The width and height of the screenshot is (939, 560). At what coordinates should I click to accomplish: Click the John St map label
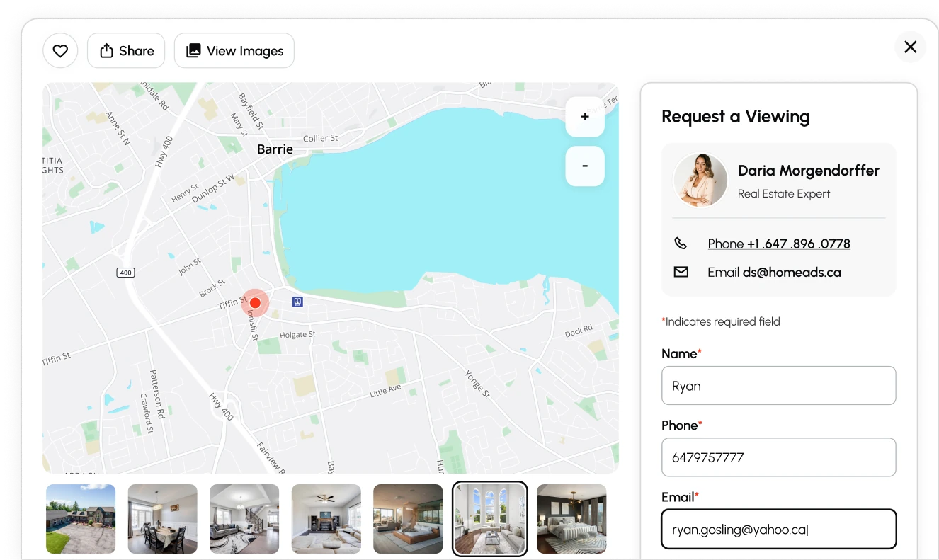pos(190,266)
